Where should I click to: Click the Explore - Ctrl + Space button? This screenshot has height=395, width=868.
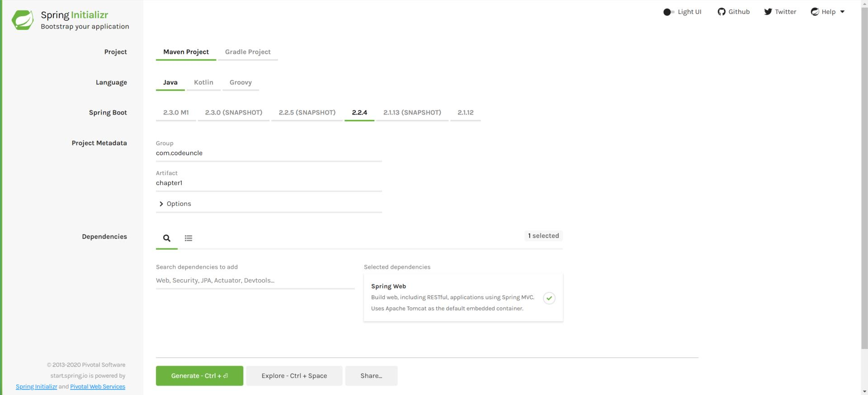(294, 376)
